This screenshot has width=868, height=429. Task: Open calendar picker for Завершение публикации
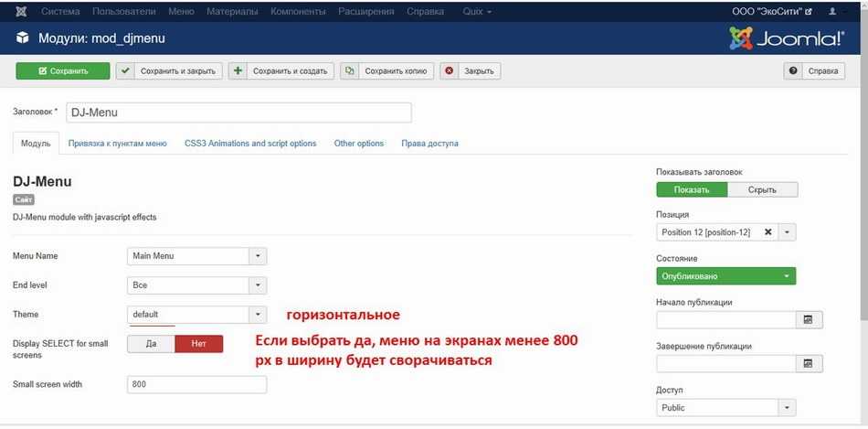808,364
